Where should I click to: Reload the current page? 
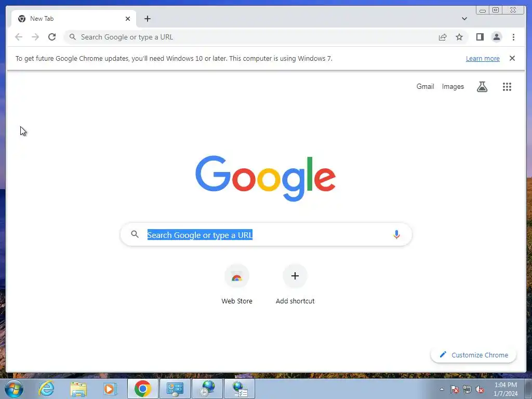coord(52,37)
